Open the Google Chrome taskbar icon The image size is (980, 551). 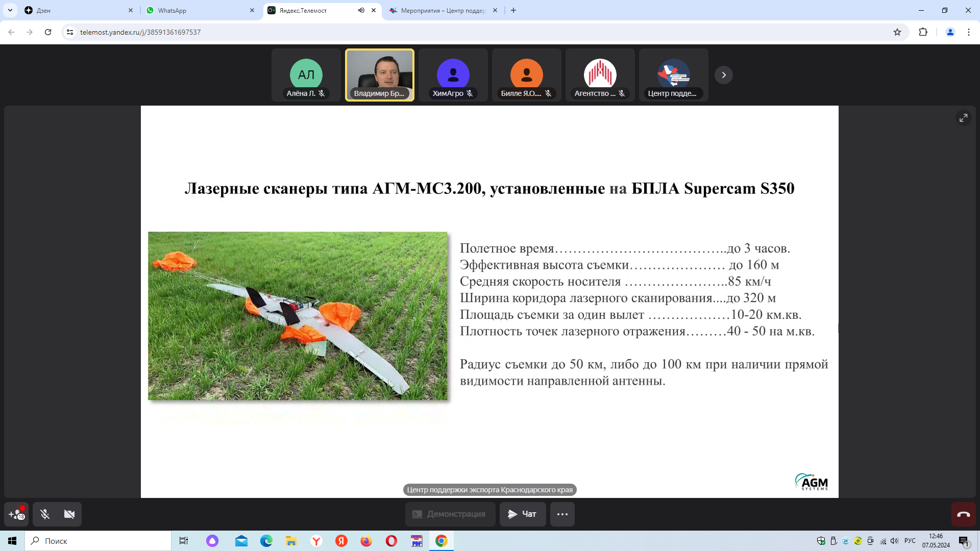click(x=442, y=541)
